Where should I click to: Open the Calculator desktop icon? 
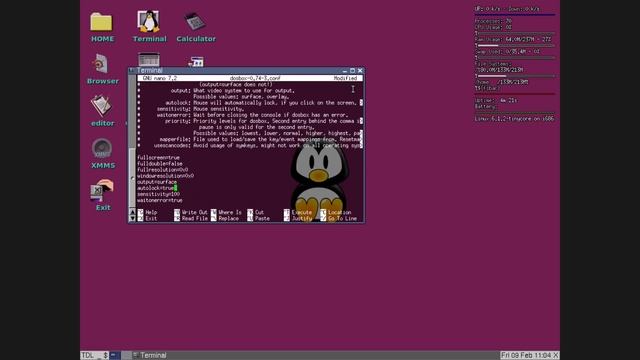[x=196, y=27]
